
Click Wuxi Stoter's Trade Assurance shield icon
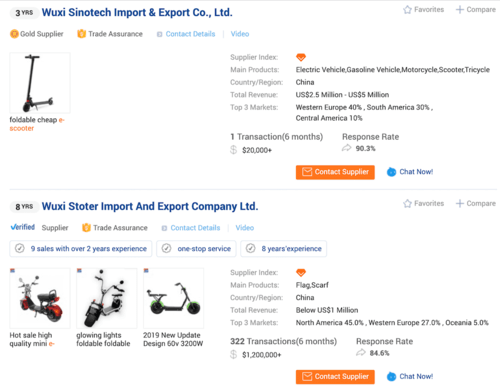(86, 228)
